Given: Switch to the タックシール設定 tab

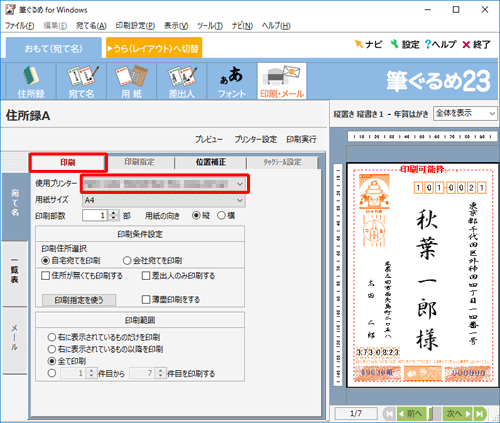Looking at the screenshot, I should point(282,162).
